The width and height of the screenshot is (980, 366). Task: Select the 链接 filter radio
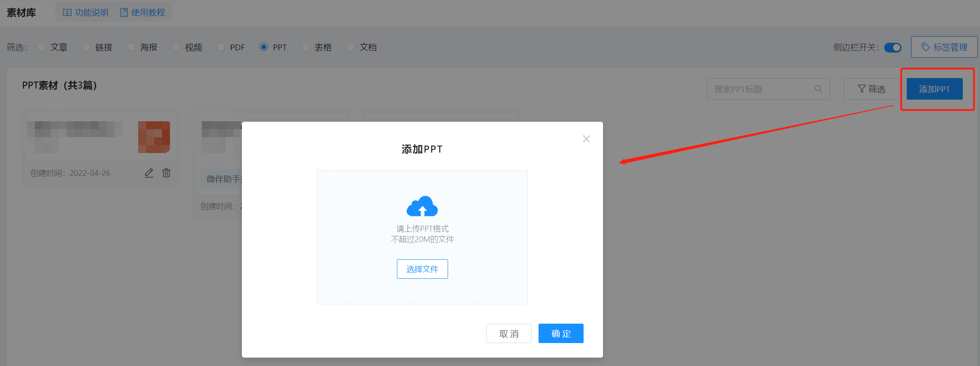[86, 47]
